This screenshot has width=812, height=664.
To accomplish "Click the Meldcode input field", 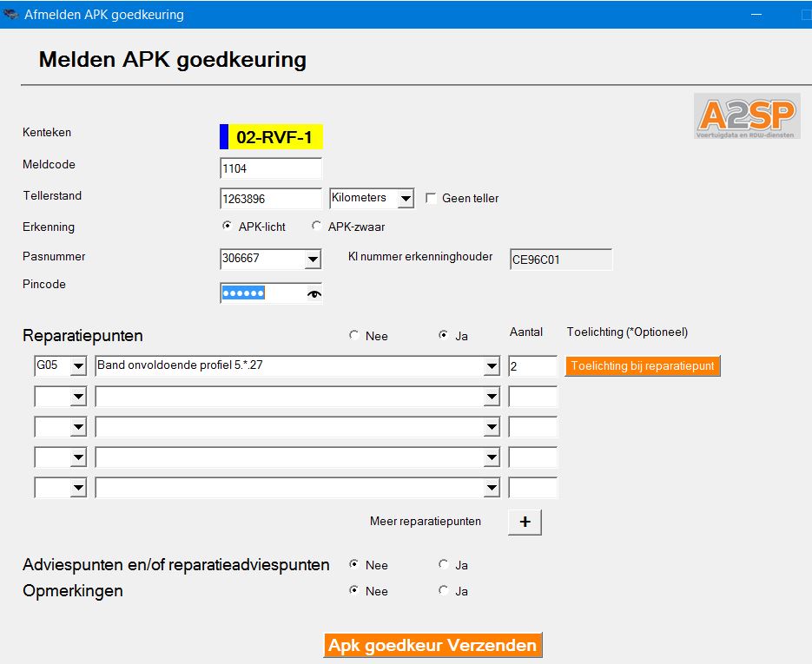I will point(271,168).
